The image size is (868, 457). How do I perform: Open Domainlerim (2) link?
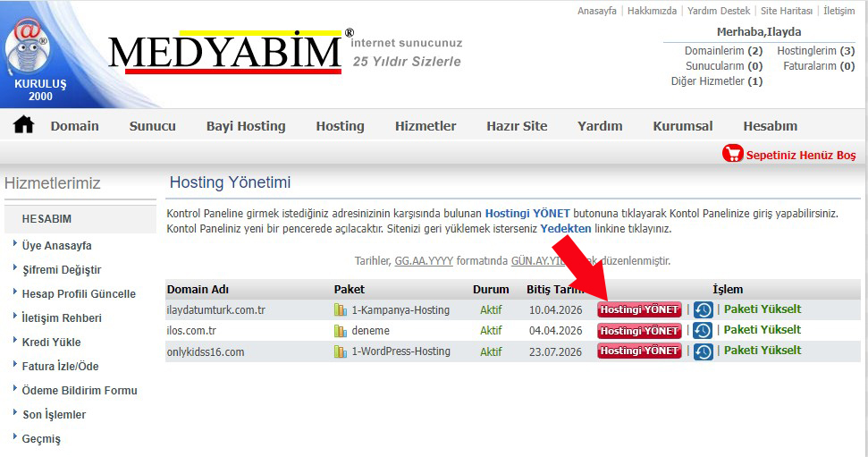point(723,51)
